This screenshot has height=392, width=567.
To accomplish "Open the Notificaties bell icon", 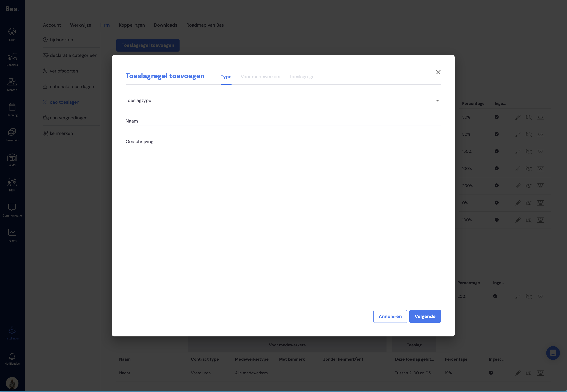I will click(x=12, y=356).
